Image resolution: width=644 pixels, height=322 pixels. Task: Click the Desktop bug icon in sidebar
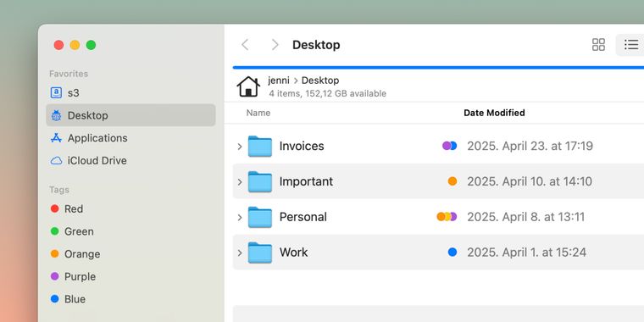click(x=56, y=115)
